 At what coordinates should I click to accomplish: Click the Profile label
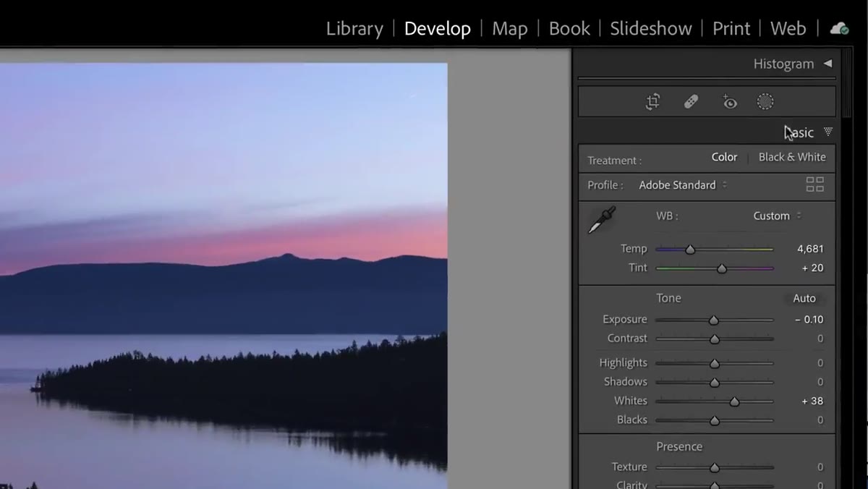pos(605,185)
